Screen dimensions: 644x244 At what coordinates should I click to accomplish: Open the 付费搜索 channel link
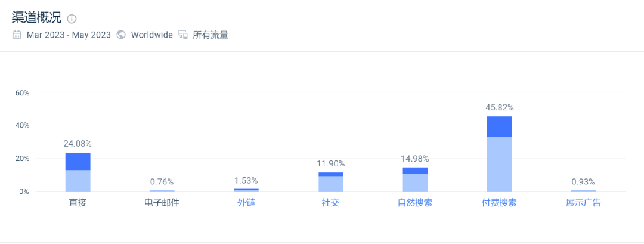click(x=499, y=203)
